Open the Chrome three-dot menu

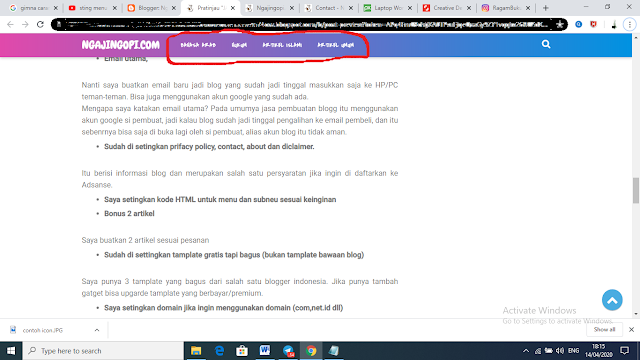[630, 24]
